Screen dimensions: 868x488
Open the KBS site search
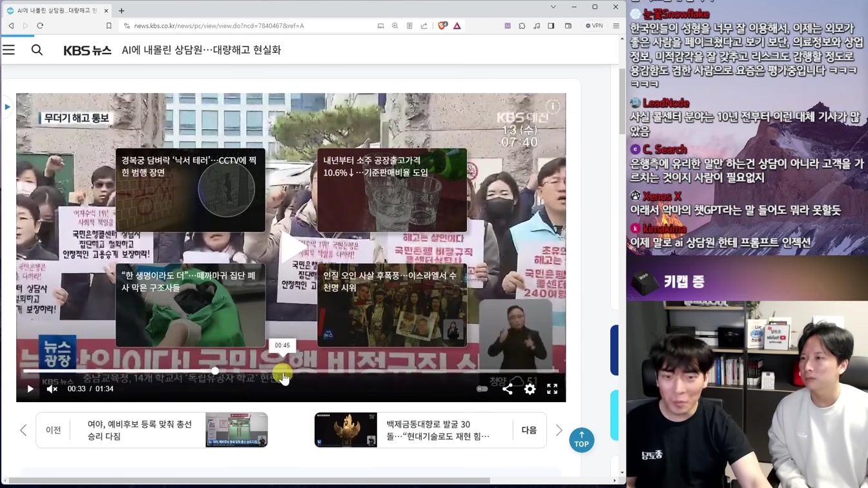coord(37,50)
